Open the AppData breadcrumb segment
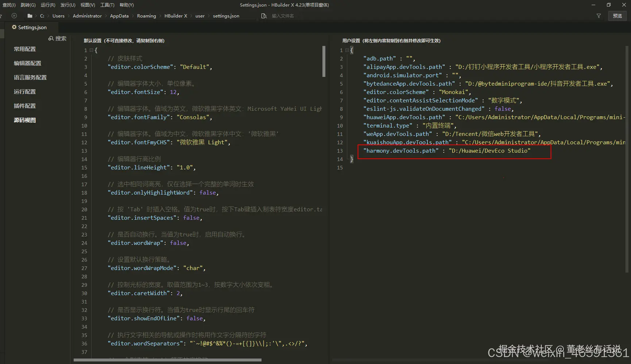The height and width of the screenshot is (364, 631). (119, 16)
